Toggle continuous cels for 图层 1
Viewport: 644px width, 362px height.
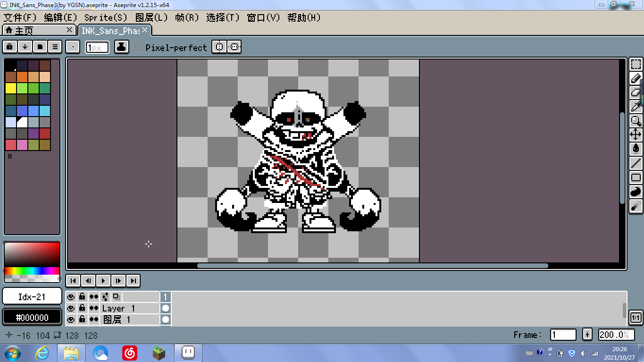[94, 320]
